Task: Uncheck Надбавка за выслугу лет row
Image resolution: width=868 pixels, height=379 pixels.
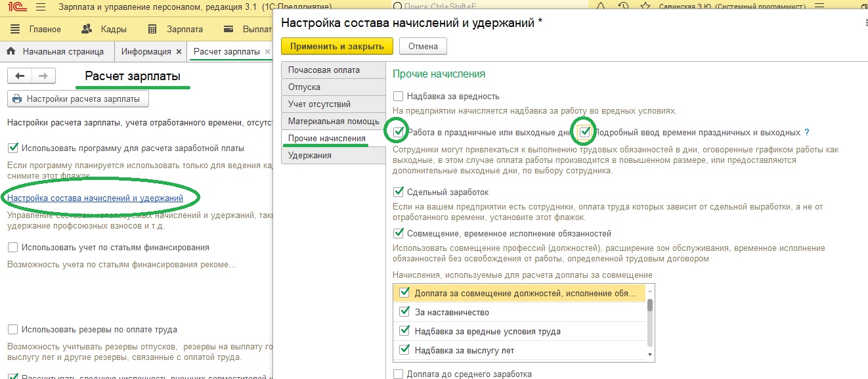Action: (x=404, y=350)
